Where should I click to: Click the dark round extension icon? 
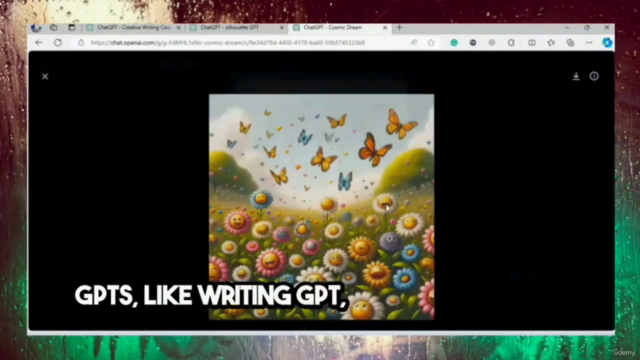tap(473, 42)
